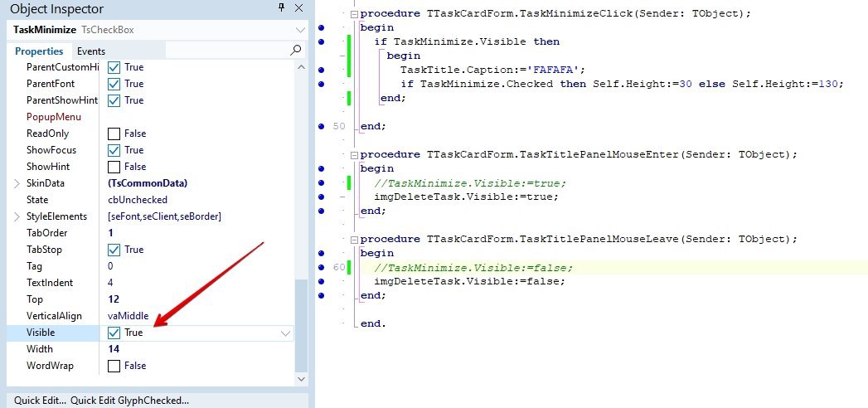The image size is (868, 408).
Task: Select the WordWrap property name
Action: coord(50,366)
